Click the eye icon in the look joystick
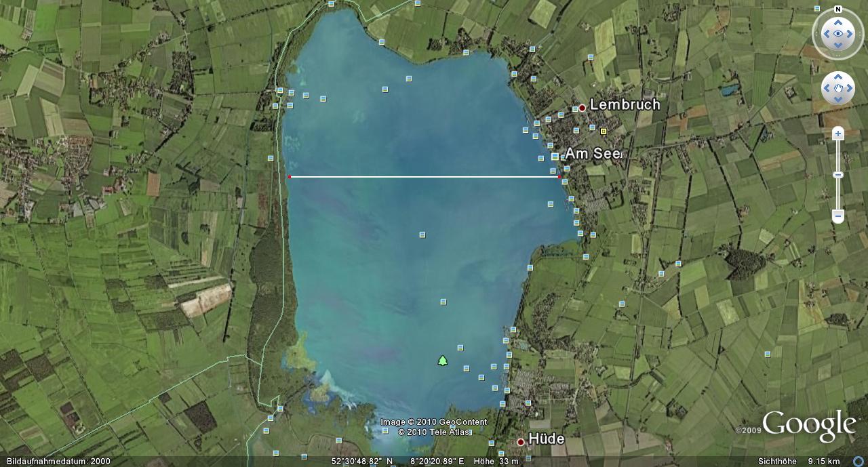Image resolution: width=868 pixels, height=467 pixels. pos(838,33)
